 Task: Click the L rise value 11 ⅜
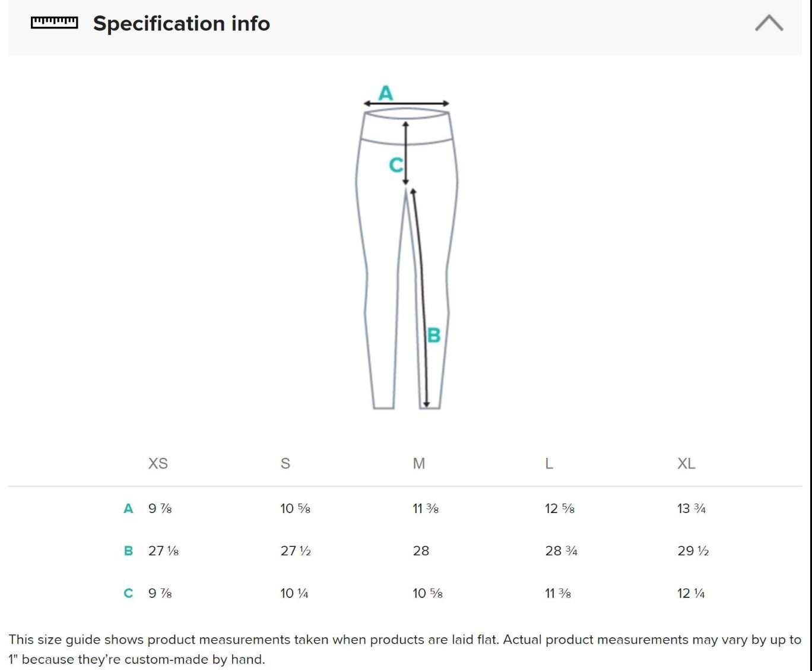558,593
